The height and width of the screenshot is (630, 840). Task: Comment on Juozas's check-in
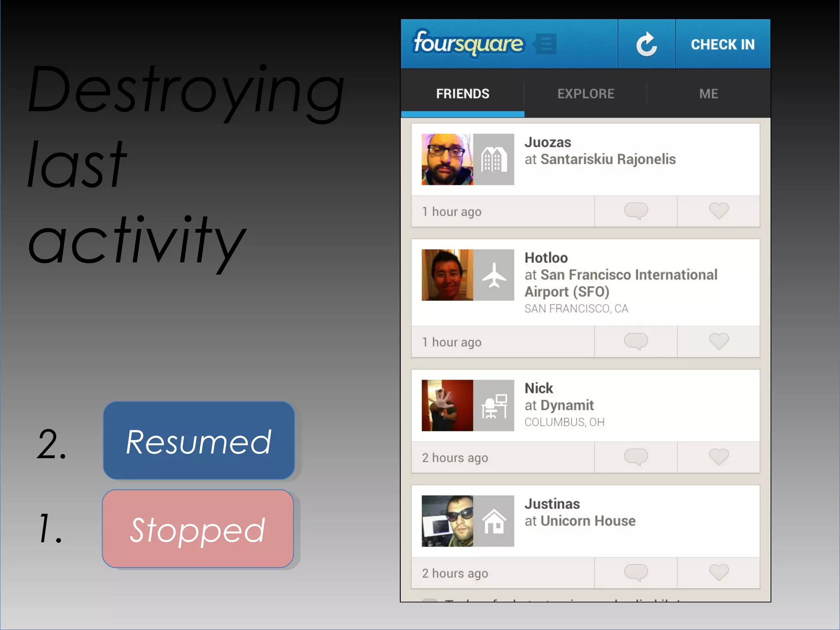tap(636, 211)
